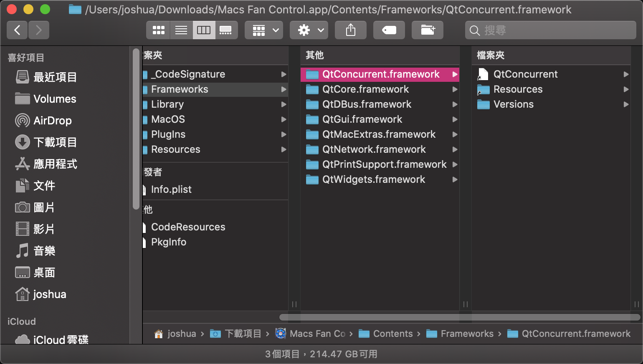Expand QtConcurrent alias arrow in last column
Image resolution: width=643 pixels, height=364 pixels.
point(626,74)
